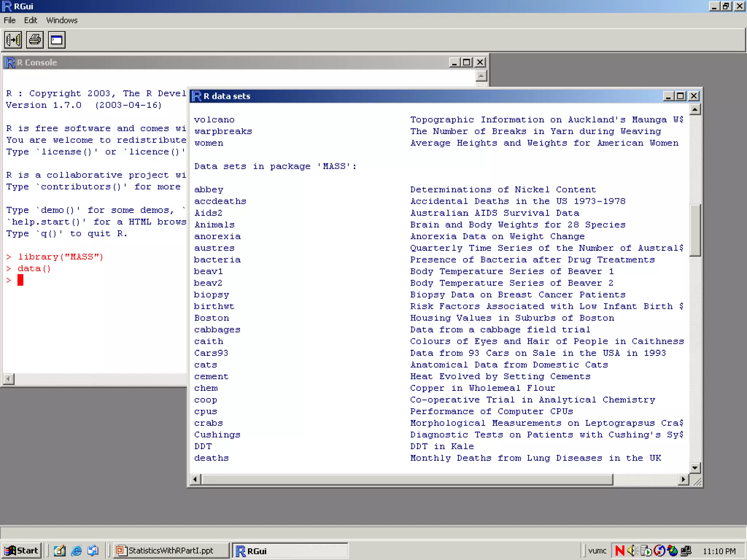The image size is (747, 560).
Task: Click the RGui application icon in title bar
Action: tap(7, 6)
